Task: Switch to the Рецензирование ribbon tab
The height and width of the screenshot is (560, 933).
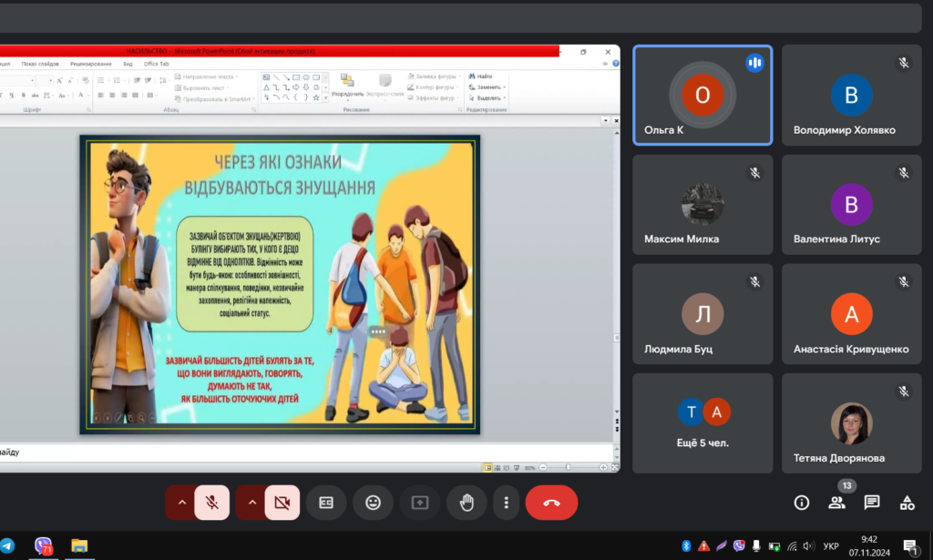Action: (90, 64)
